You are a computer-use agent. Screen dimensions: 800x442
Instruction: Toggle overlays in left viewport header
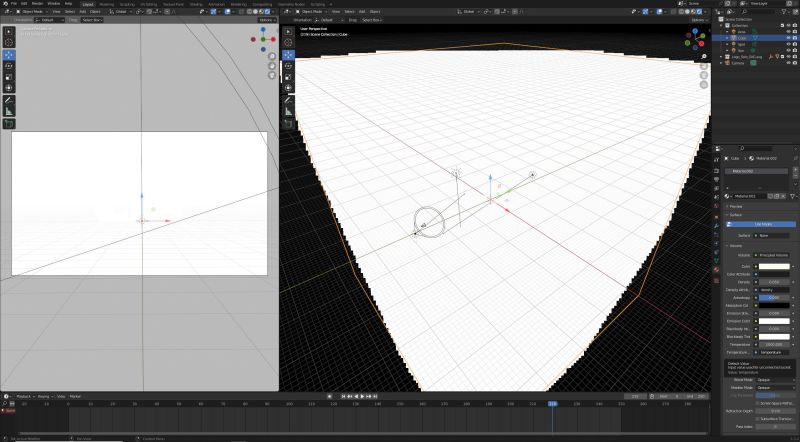[x=227, y=11]
